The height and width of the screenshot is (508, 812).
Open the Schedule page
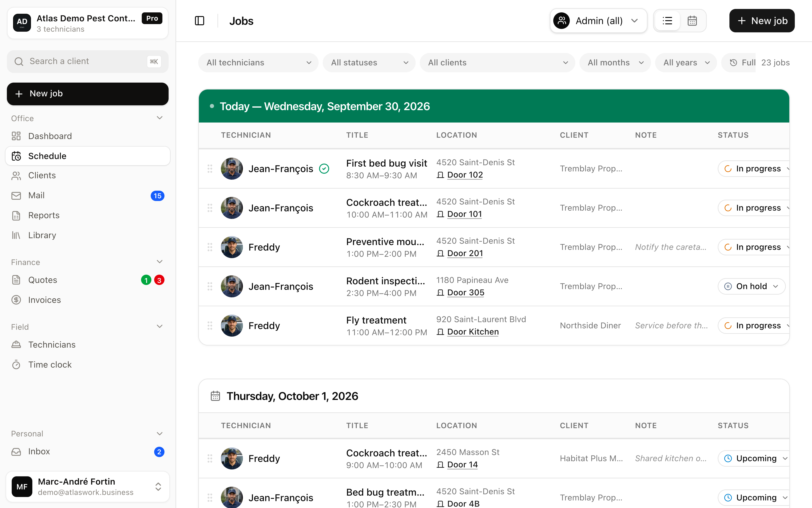(x=88, y=156)
